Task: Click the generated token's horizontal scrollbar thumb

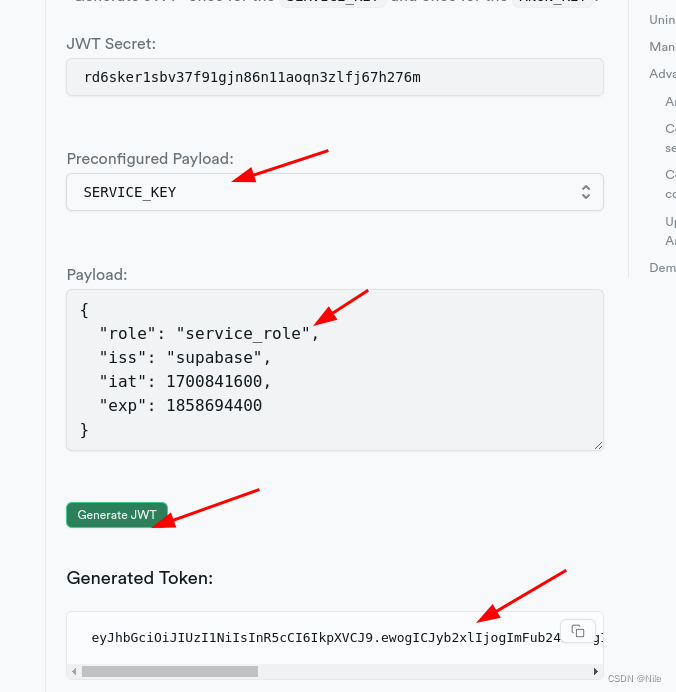Action: (170, 671)
